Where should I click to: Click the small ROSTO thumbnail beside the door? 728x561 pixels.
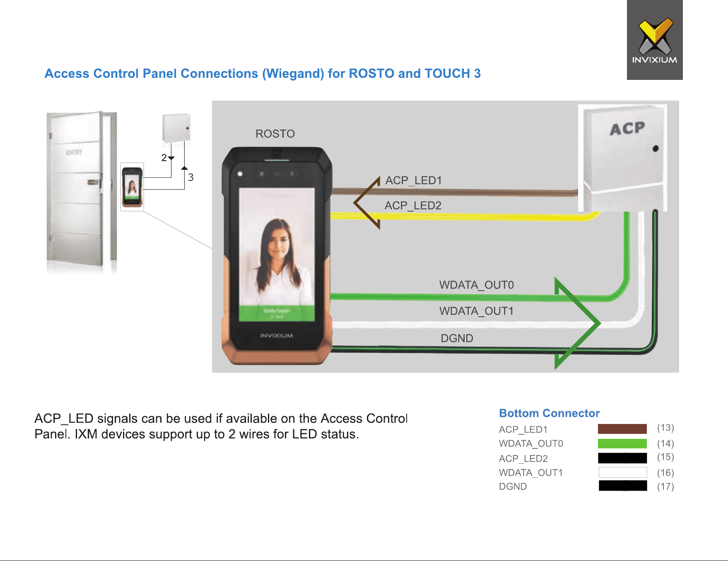click(x=132, y=187)
